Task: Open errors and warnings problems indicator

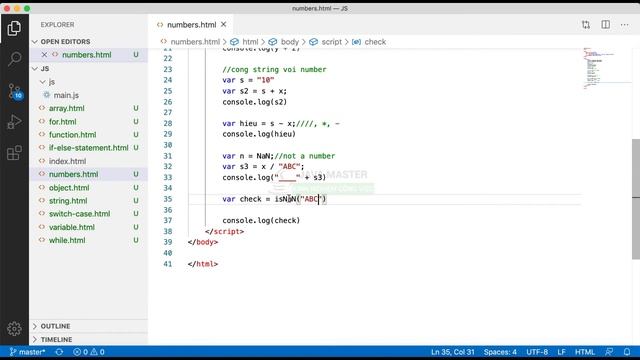Action: pyautogui.click(x=89, y=352)
